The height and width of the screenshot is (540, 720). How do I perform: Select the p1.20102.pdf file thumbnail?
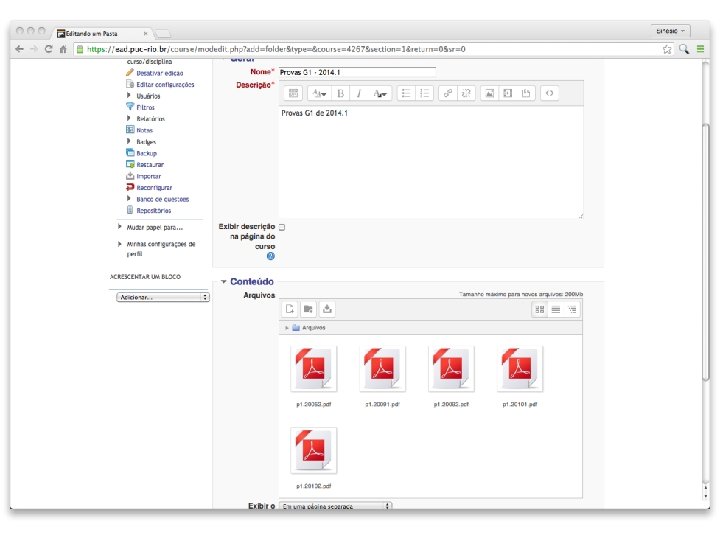point(314,450)
